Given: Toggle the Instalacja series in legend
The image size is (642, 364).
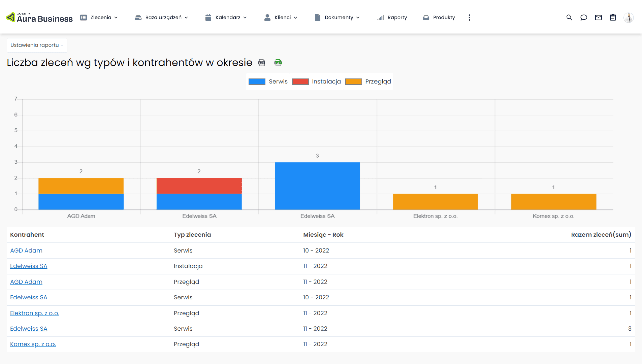Looking at the screenshot, I should (x=316, y=82).
